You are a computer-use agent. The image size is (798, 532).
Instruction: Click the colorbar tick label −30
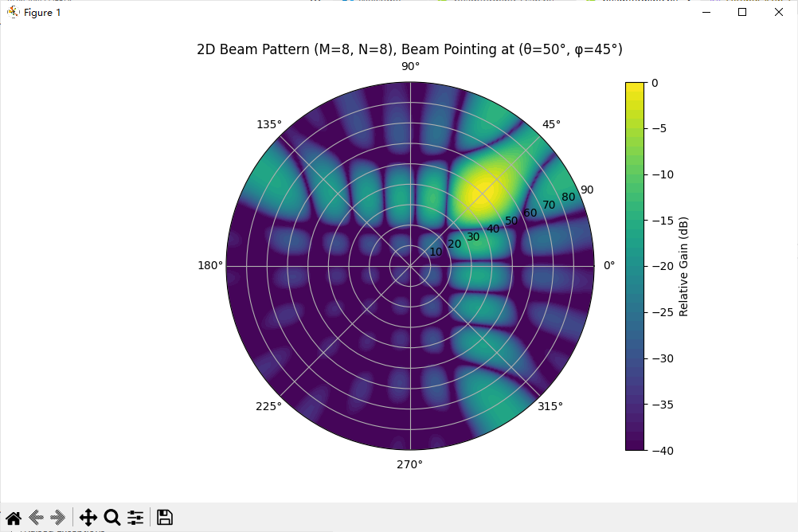[663, 358]
